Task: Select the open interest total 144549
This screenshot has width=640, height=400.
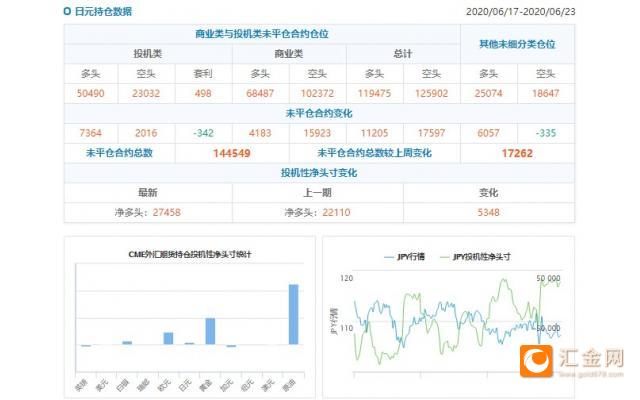Action: tap(231, 153)
